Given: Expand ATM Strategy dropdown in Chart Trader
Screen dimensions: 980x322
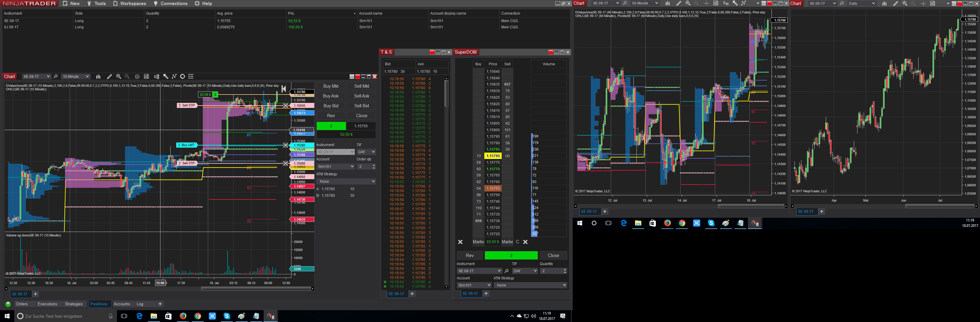Looking at the screenshot, I should tap(346, 182).
